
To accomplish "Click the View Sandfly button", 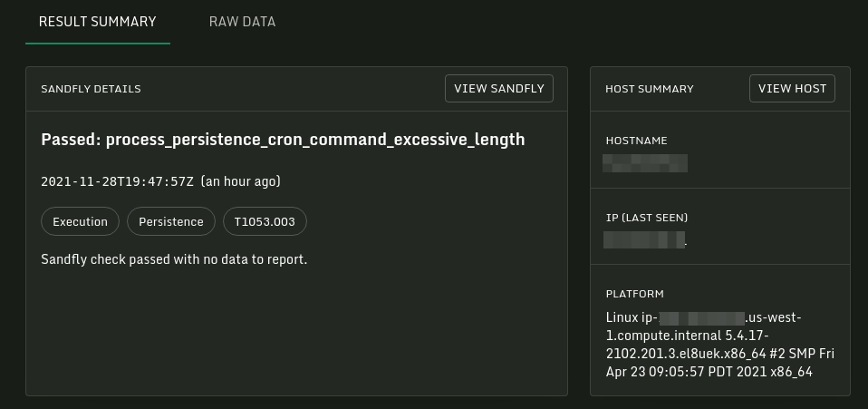I will coord(498,89).
